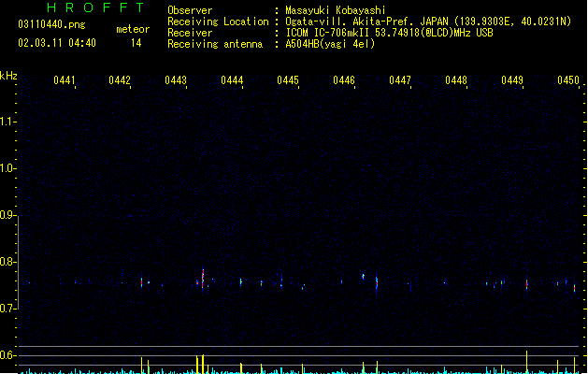Image resolution: width=588 pixels, height=374 pixels.
Task: Click the HROFFT title text
Action: 95,7
